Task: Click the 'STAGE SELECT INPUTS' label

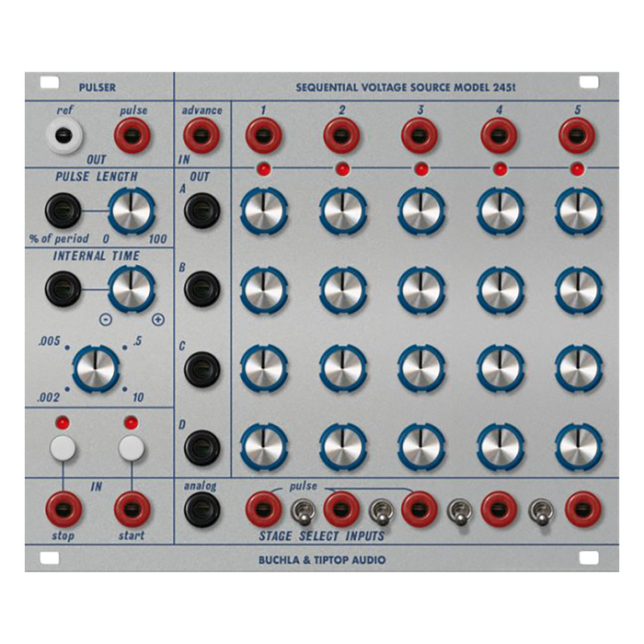Action: pyautogui.click(x=322, y=536)
